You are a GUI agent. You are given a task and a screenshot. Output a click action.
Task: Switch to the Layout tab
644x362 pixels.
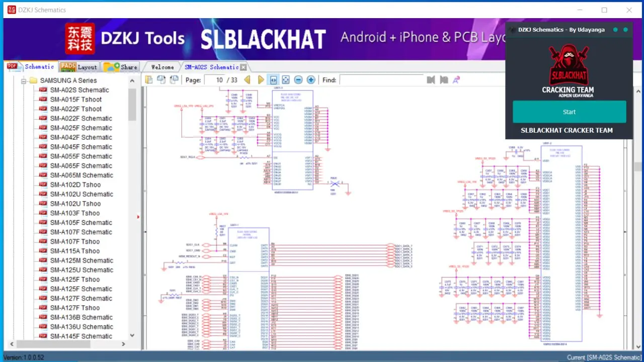pyautogui.click(x=79, y=66)
